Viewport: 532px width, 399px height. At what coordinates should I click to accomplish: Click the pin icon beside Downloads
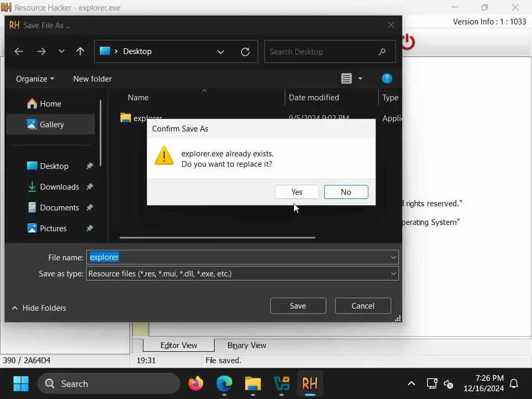(x=89, y=187)
